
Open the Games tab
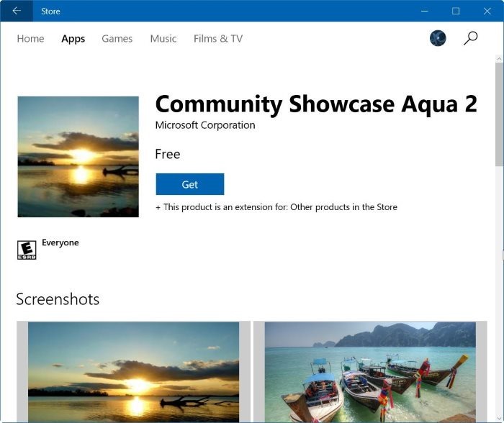(117, 39)
